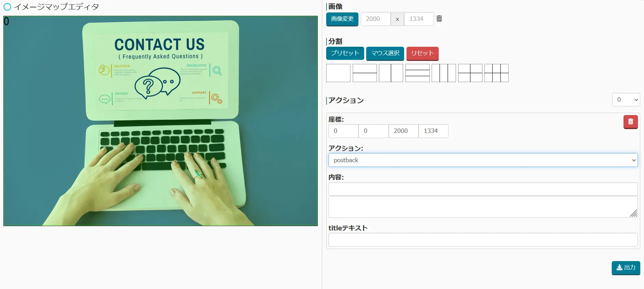Apply the three-column vertical split preset
Image resolution: width=644 pixels, height=289 pixels.
(x=443, y=73)
